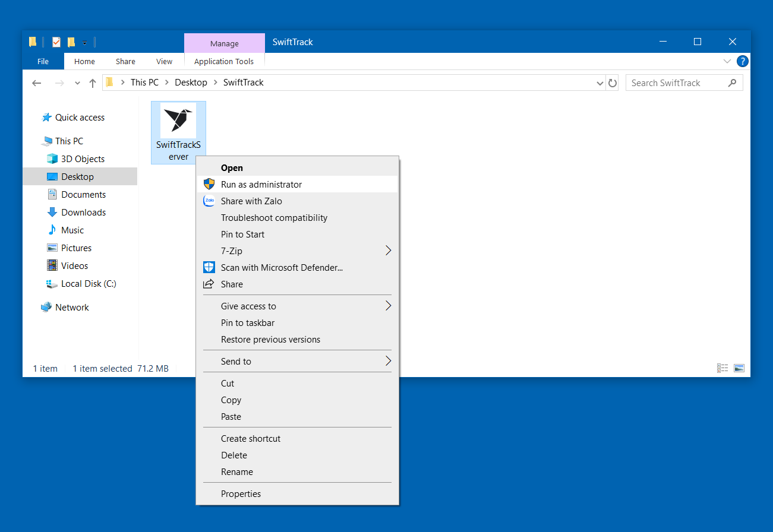773x532 pixels.
Task: Choose Copy from the context menu
Action: coord(297,400)
